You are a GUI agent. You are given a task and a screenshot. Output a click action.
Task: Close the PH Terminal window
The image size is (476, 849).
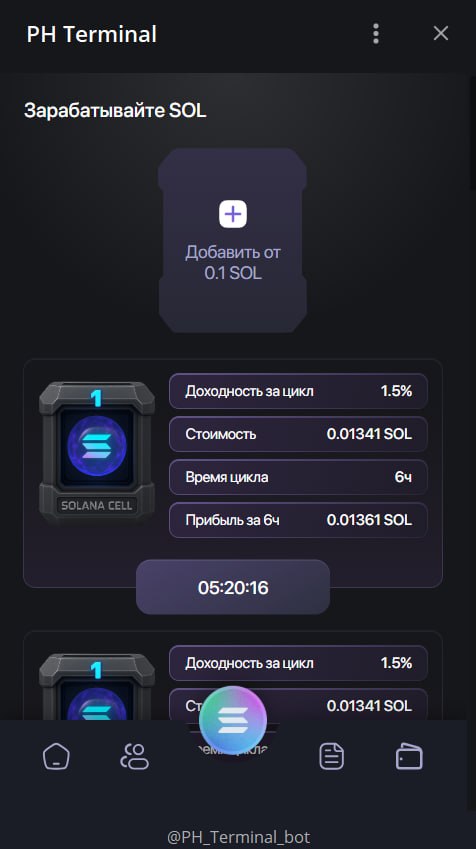click(x=441, y=34)
